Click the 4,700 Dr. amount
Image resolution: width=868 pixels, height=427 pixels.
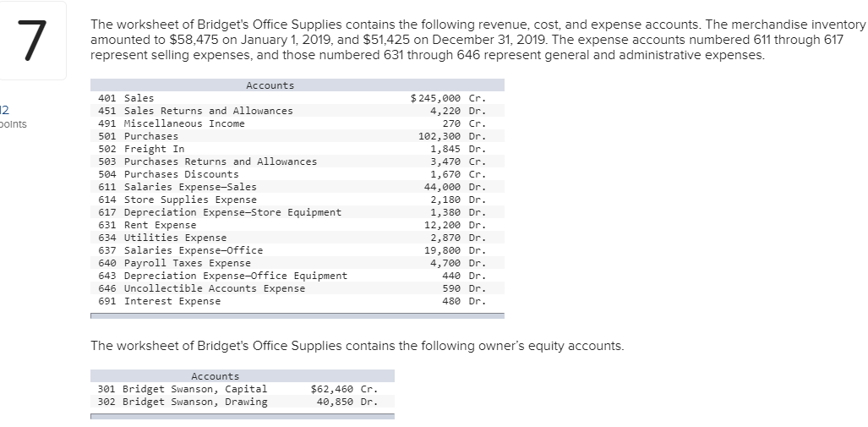click(x=458, y=263)
